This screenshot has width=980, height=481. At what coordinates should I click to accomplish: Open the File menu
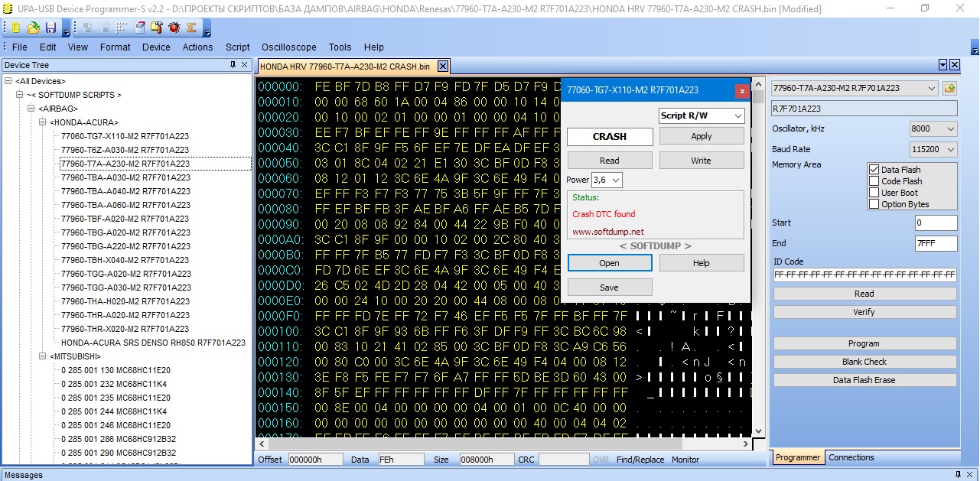pos(20,47)
